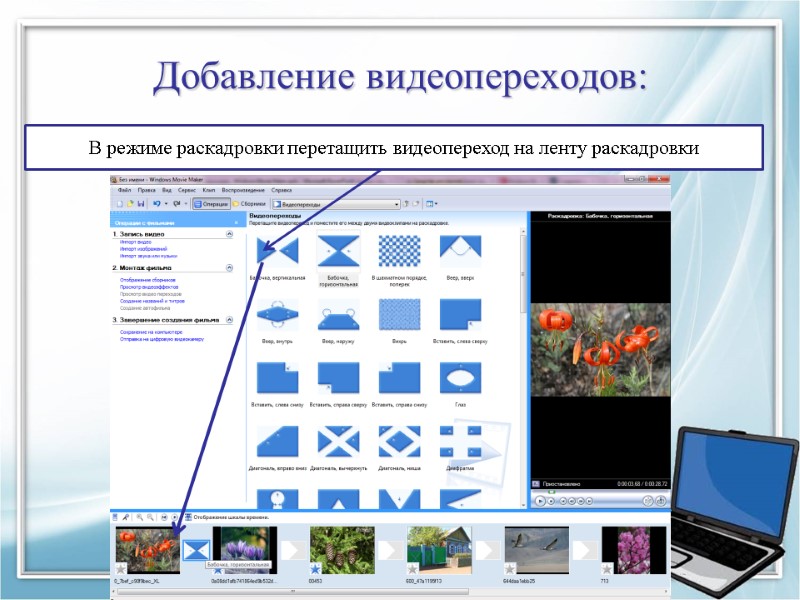Toggle the effect star on the pink flowers clip
Viewport: 800px width, 600px height.
coord(607,568)
